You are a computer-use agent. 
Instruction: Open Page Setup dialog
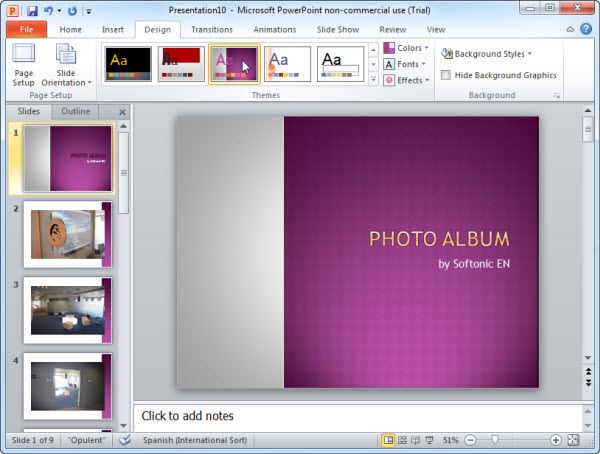click(23, 65)
